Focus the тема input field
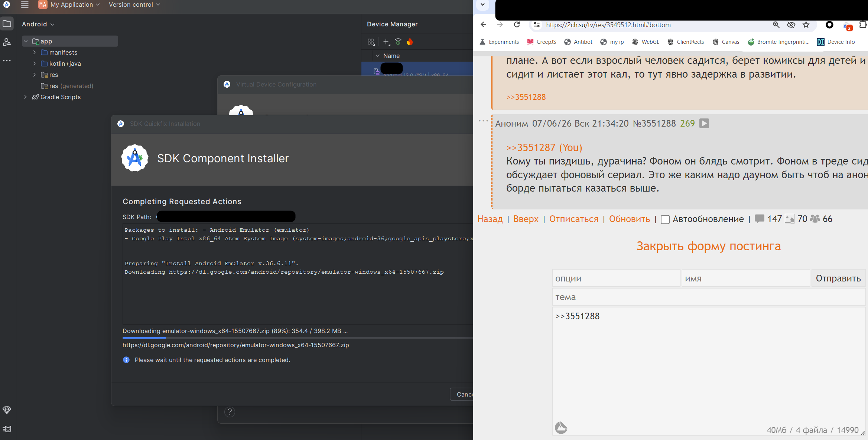 [709, 297]
